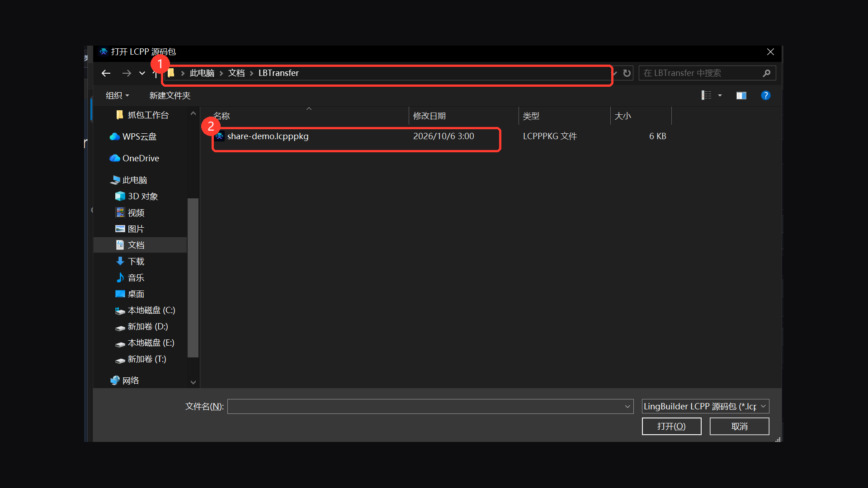Open the help question mark icon
868x488 pixels.
coord(765,95)
